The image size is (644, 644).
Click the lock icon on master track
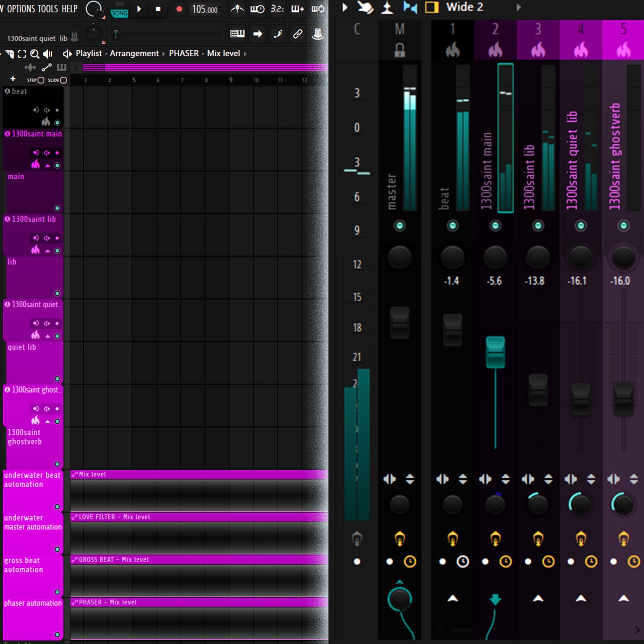click(399, 50)
